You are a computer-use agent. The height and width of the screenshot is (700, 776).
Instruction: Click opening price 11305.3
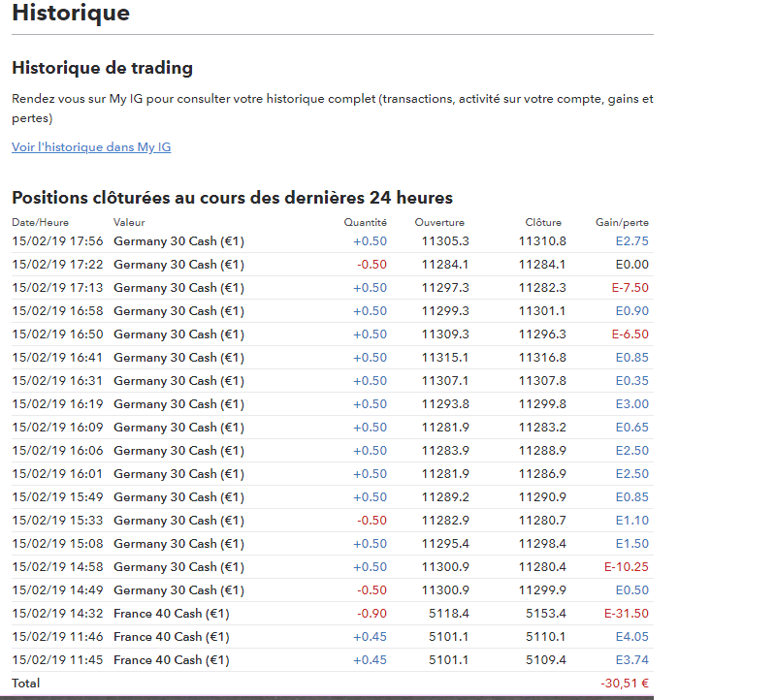pyautogui.click(x=445, y=240)
